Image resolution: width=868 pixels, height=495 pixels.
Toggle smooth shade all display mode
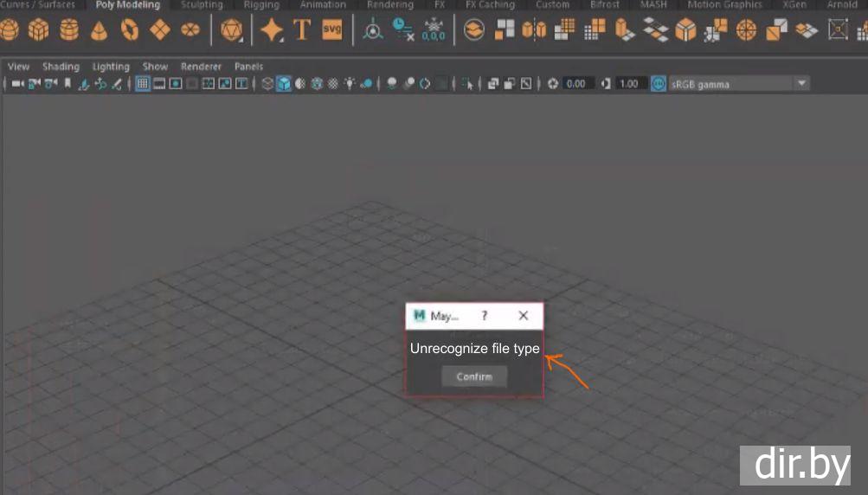(284, 84)
